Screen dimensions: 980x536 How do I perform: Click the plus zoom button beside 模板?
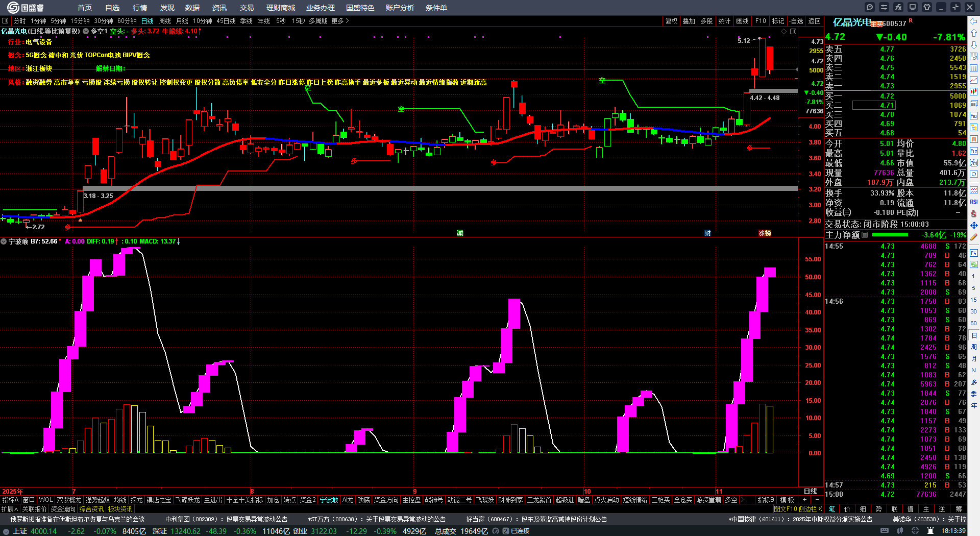(805, 500)
